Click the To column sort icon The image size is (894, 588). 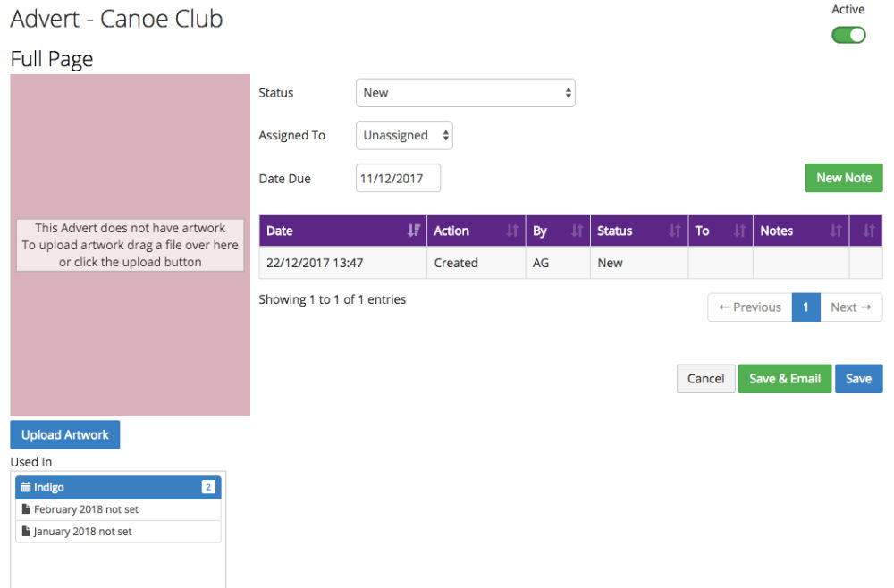739,231
